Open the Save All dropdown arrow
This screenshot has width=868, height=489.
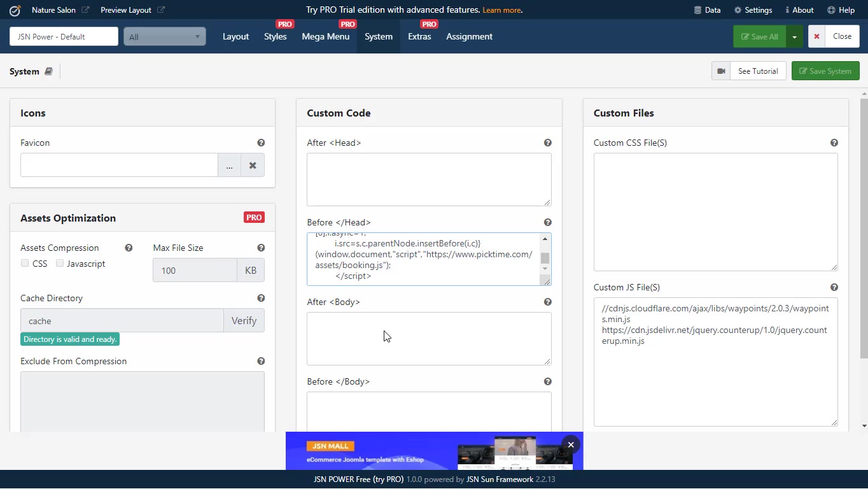794,37
